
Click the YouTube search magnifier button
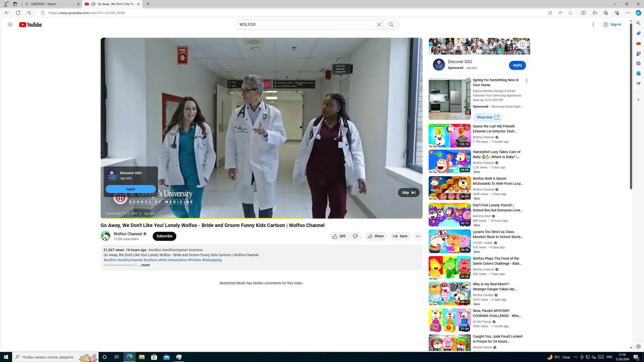[391, 25]
